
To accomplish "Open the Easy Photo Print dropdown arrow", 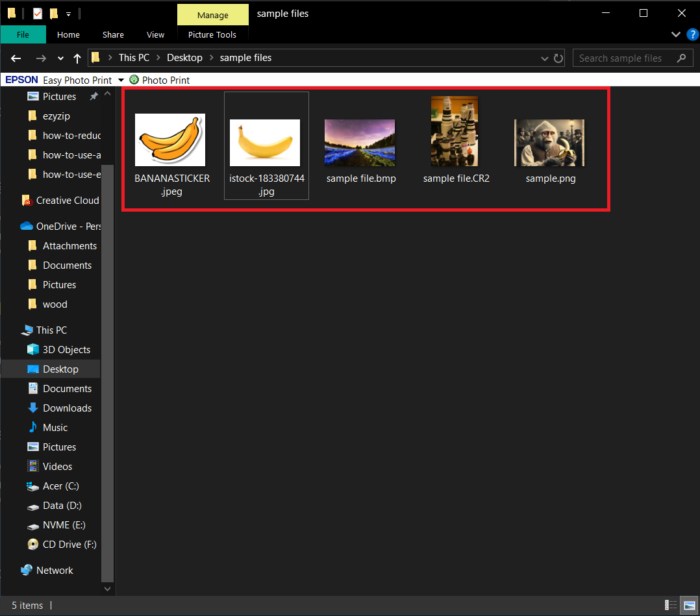I will [x=121, y=80].
